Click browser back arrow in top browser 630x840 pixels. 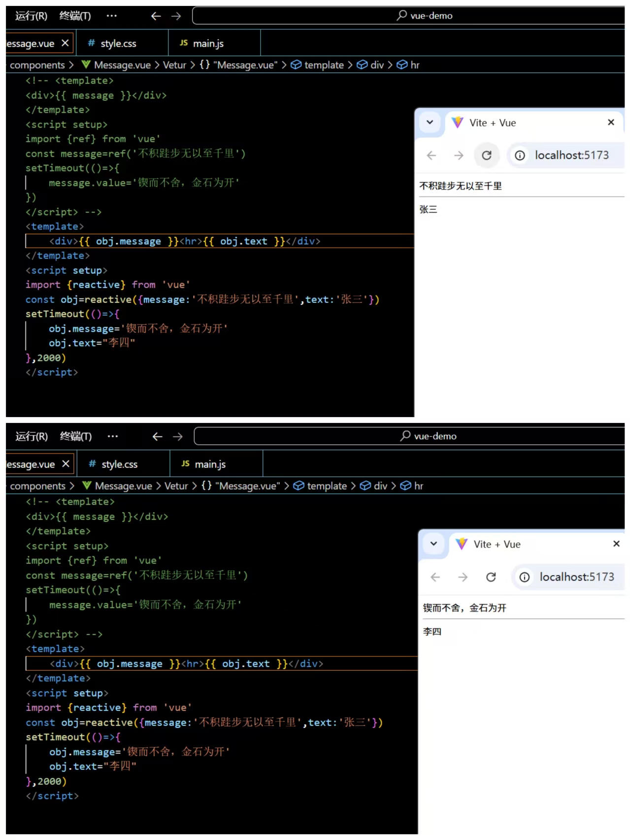431,156
